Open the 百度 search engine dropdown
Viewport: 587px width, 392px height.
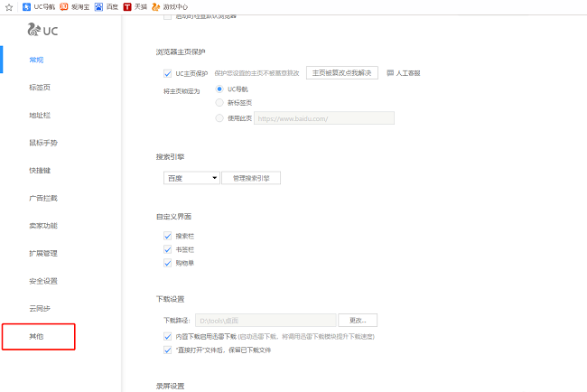point(191,178)
